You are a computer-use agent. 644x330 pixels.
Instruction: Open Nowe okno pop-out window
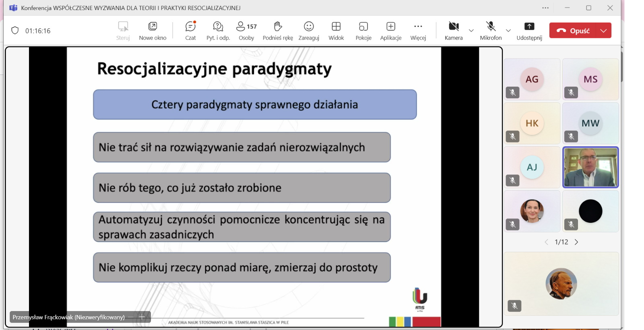click(x=153, y=31)
